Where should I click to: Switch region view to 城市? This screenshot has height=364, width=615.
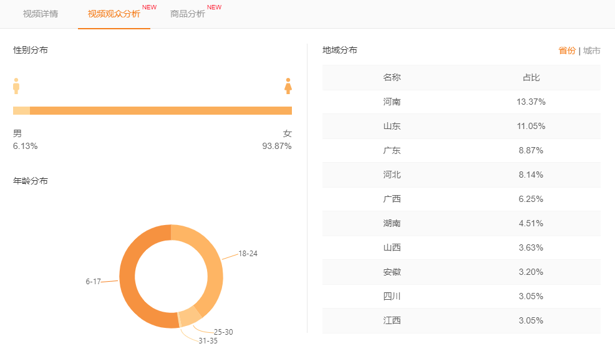pyautogui.click(x=592, y=50)
